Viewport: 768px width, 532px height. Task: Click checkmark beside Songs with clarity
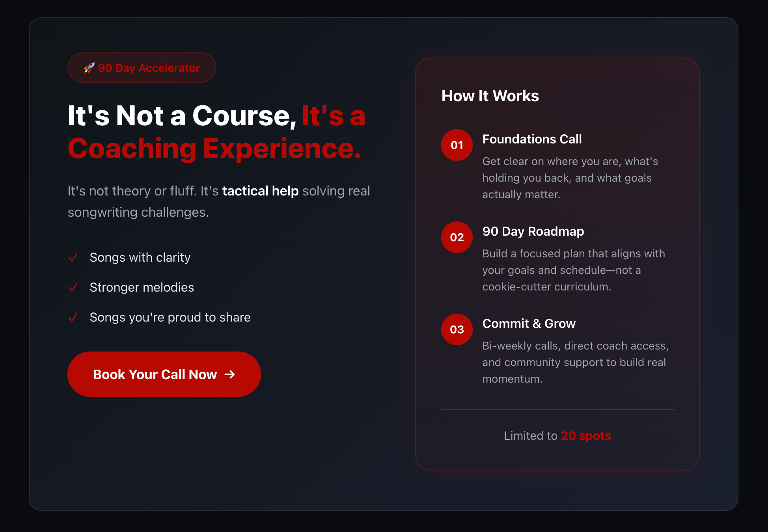click(73, 258)
